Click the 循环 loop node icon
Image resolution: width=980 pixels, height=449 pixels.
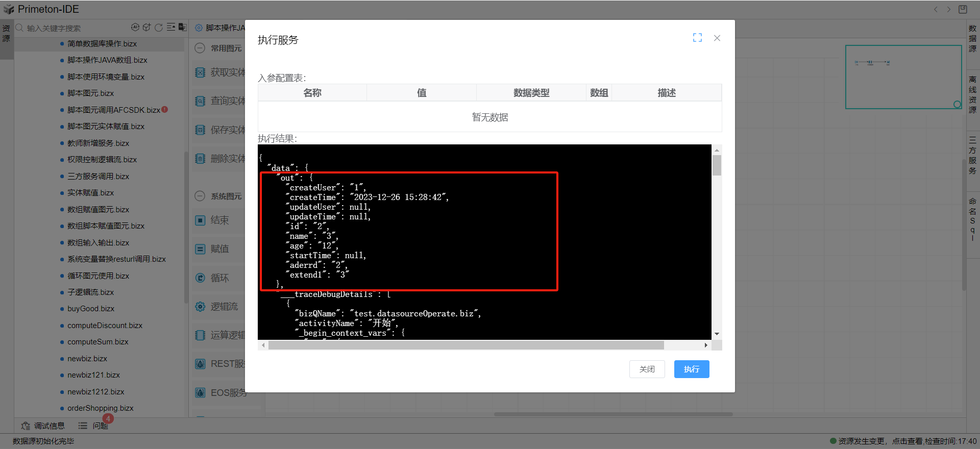point(200,278)
